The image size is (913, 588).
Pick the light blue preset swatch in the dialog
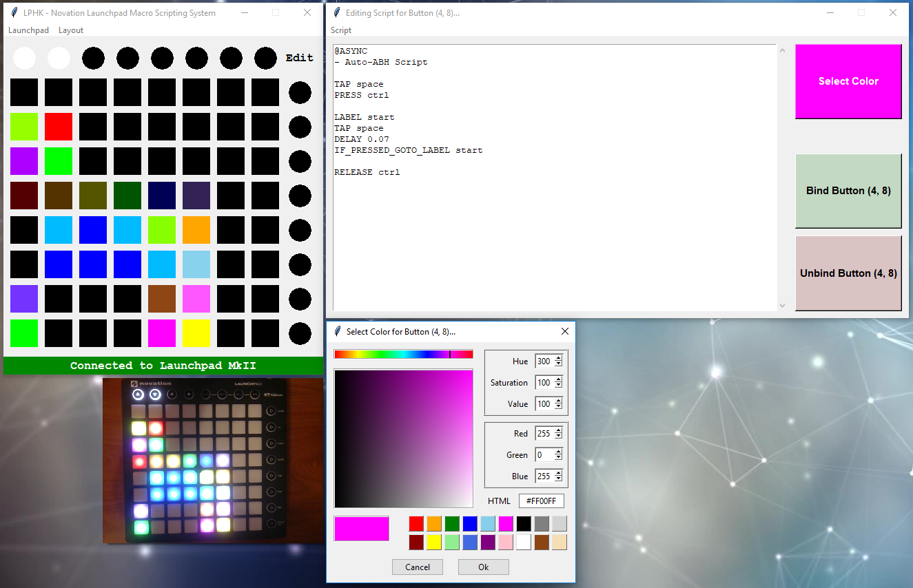tap(486, 523)
